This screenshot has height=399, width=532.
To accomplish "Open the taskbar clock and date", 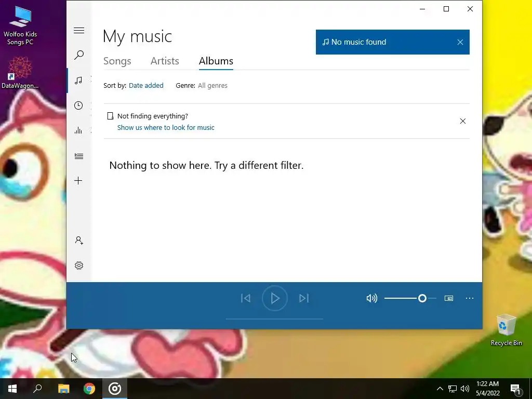I will 487,389.
